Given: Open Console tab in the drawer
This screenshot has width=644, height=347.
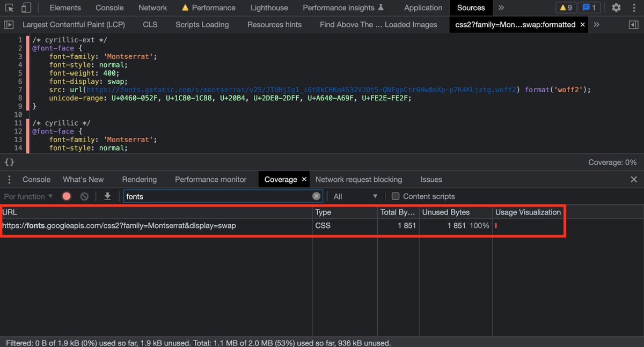Looking at the screenshot, I should coord(36,180).
